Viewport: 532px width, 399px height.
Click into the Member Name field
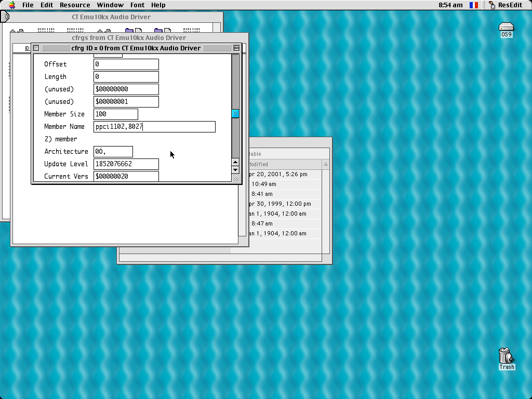click(x=154, y=127)
